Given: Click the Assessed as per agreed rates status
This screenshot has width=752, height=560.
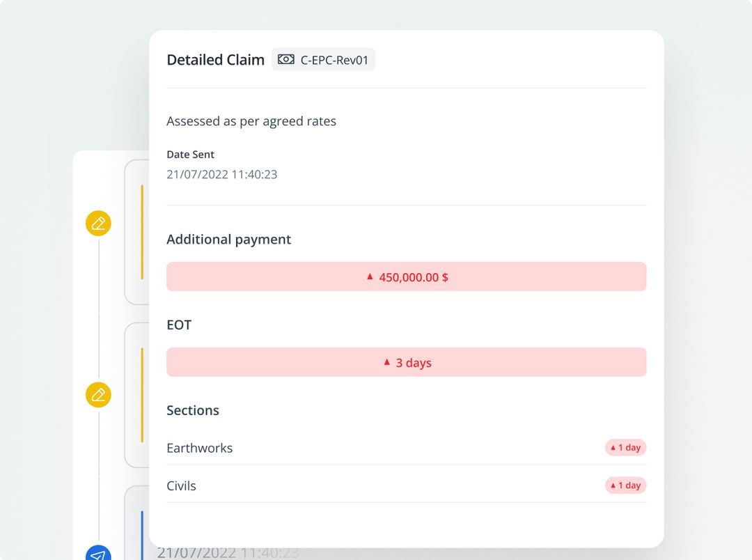Looking at the screenshot, I should coord(251,120).
